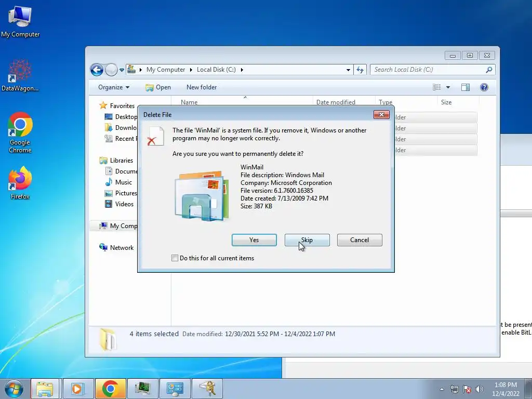Click the search magnifier icon

(489, 70)
